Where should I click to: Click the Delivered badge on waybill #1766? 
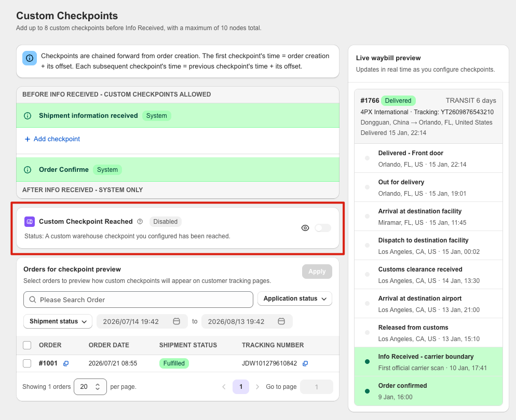click(x=398, y=100)
